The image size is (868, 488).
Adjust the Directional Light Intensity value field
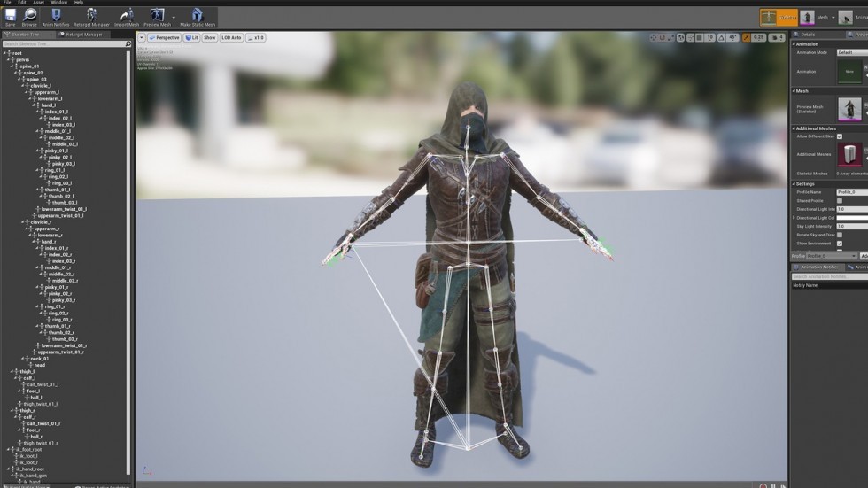(852, 209)
